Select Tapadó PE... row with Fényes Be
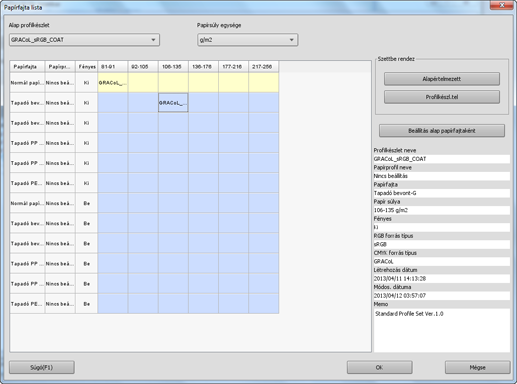The width and height of the screenshot is (517, 384). tap(27, 304)
